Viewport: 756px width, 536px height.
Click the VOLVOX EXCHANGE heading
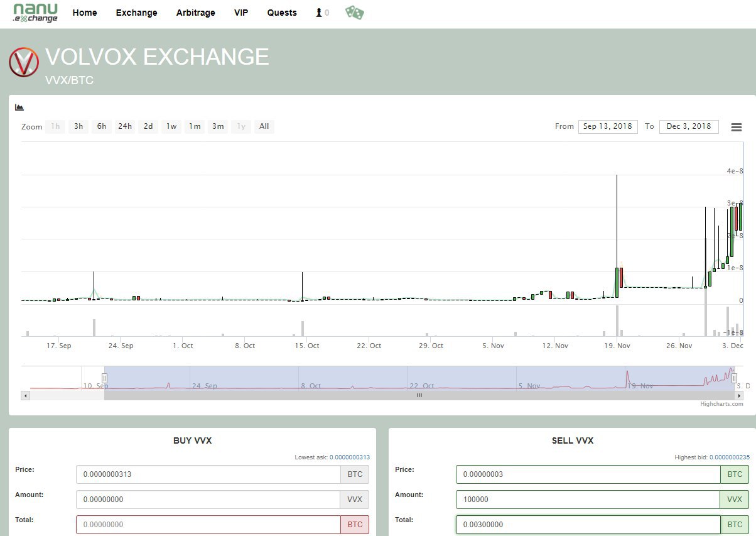(157, 57)
